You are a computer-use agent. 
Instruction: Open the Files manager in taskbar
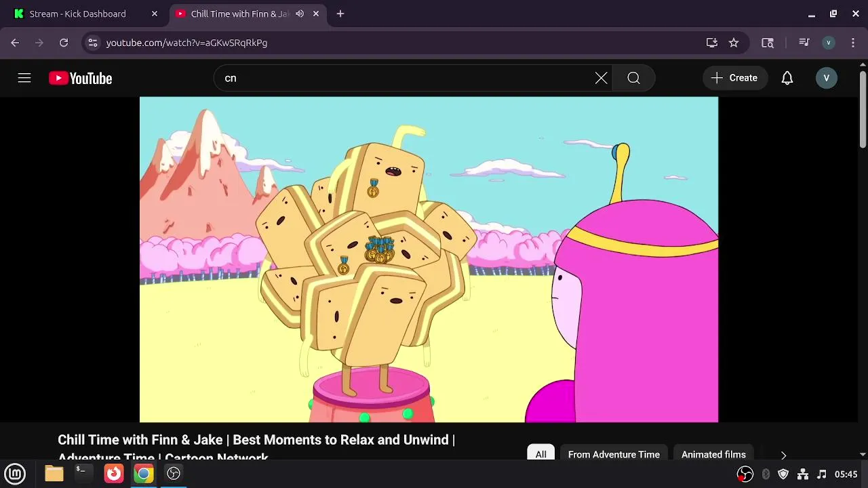click(x=54, y=474)
